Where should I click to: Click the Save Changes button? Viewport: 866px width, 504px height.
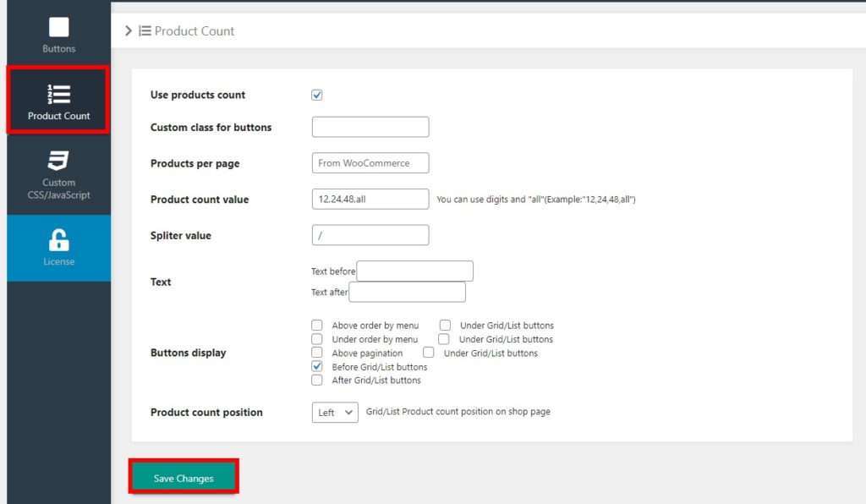(x=184, y=478)
